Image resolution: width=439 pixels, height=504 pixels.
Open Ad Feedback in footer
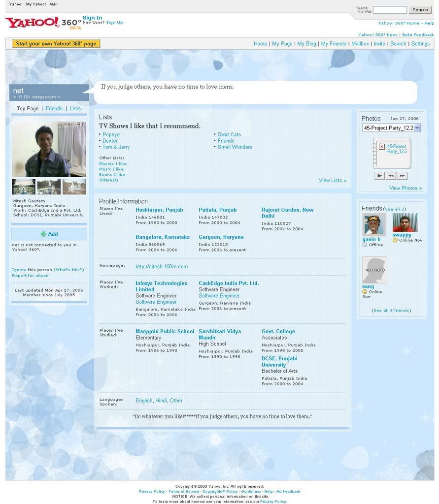tap(288, 492)
